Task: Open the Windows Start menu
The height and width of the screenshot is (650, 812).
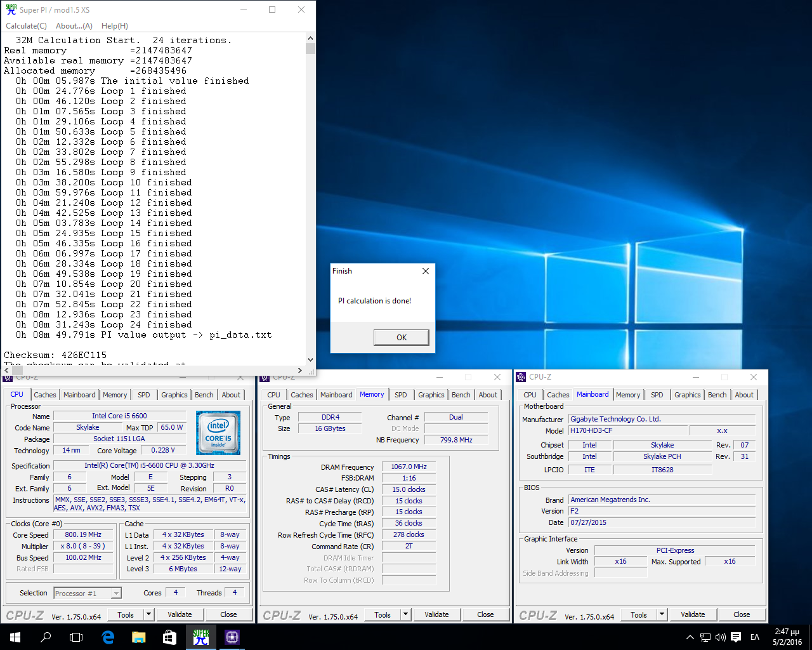Action: [x=15, y=637]
